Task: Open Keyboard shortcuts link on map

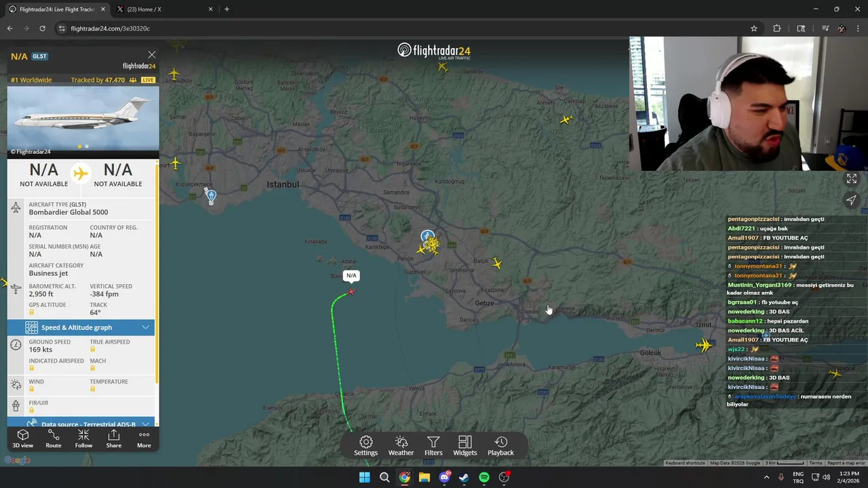Action: click(x=685, y=463)
